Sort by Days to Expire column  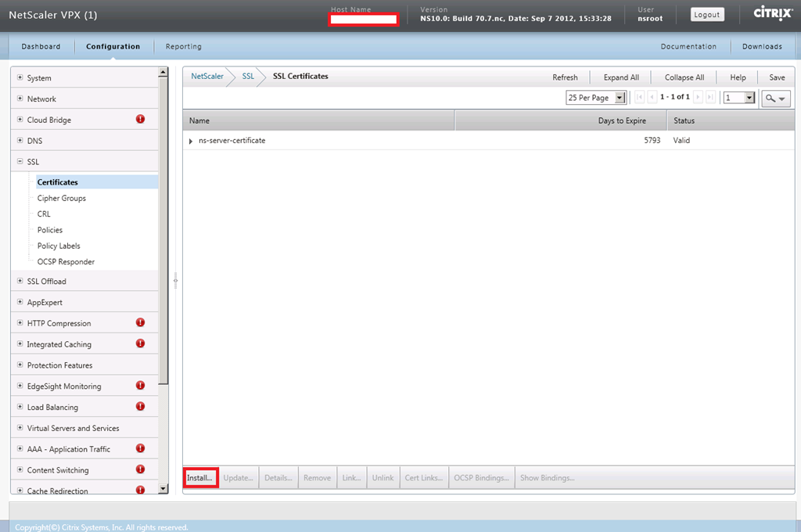561,120
